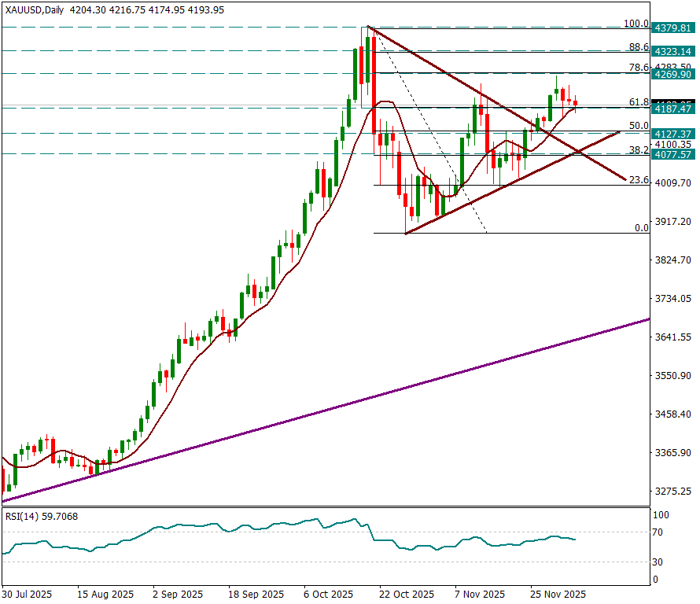Click the 4077.57 price level tag
Viewport: 700px width, 604px height.
tap(672, 155)
